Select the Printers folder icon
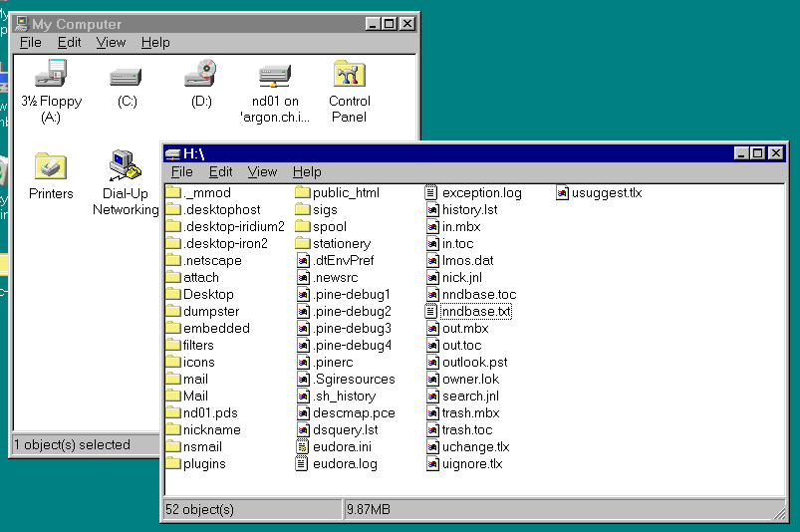Viewport: 800px width, 532px height. [x=51, y=166]
